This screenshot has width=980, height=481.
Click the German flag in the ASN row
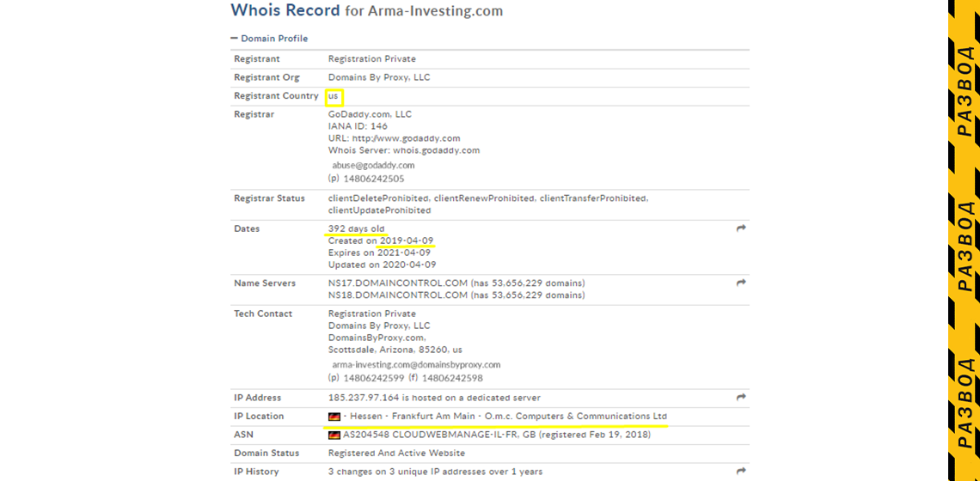click(x=334, y=435)
